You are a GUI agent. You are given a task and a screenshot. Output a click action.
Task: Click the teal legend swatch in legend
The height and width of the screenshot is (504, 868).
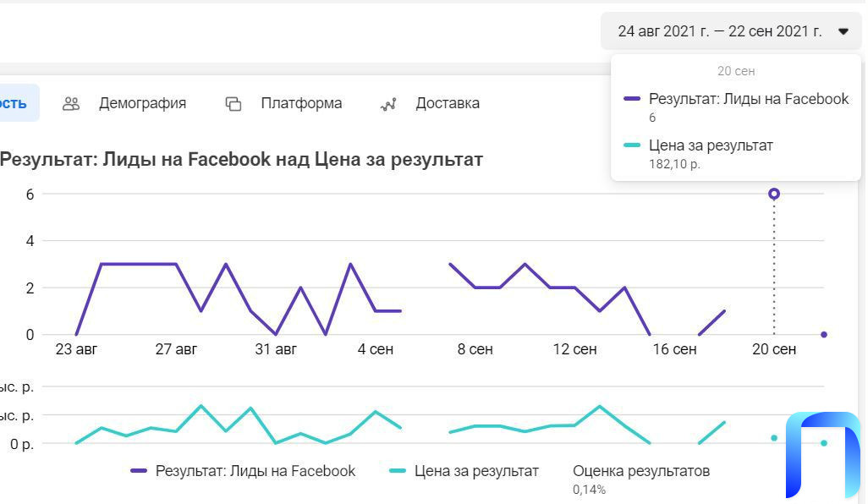coord(398,471)
